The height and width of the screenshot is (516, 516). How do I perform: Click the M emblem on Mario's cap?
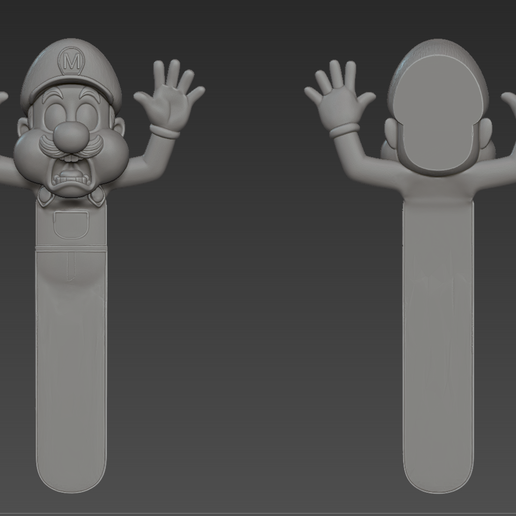point(72,61)
